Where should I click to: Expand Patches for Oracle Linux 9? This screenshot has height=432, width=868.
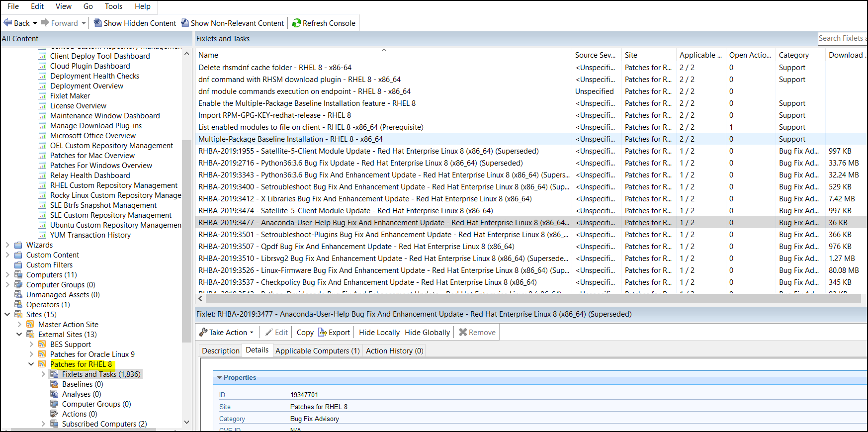coord(31,354)
